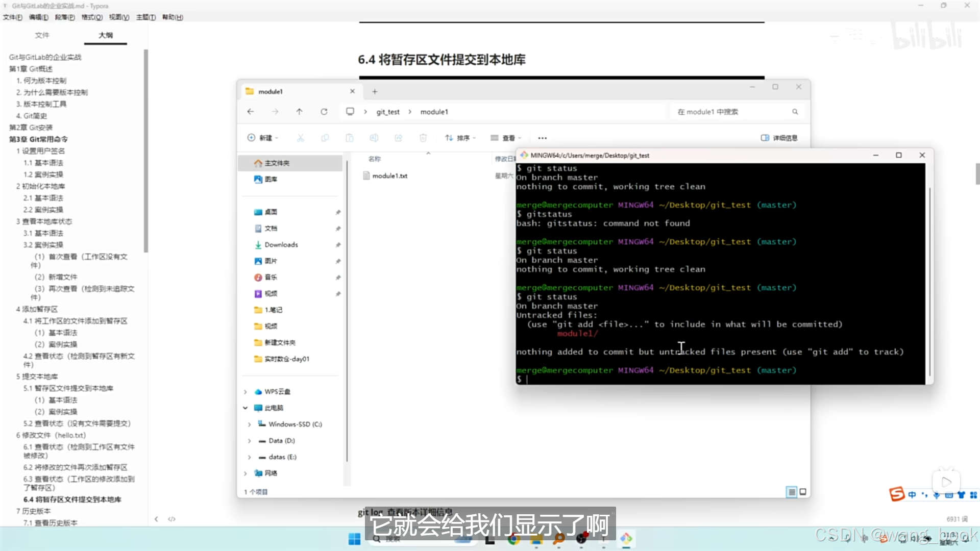Image resolution: width=980 pixels, height=551 pixels.
Task: Click the Paste icon in Explorer toolbar
Action: coord(350,138)
